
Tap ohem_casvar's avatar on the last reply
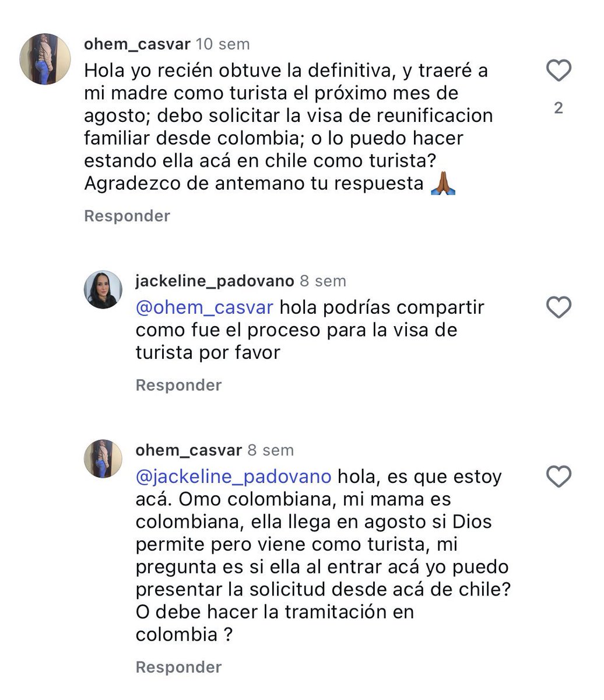click(103, 459)
